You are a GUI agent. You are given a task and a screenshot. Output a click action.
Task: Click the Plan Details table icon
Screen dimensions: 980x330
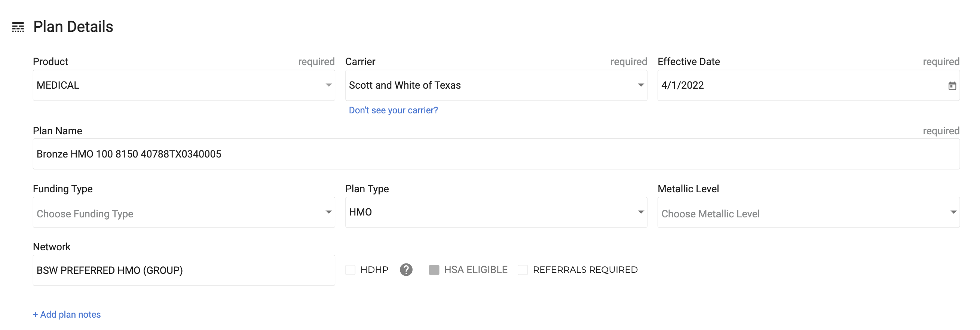(18, 27)
